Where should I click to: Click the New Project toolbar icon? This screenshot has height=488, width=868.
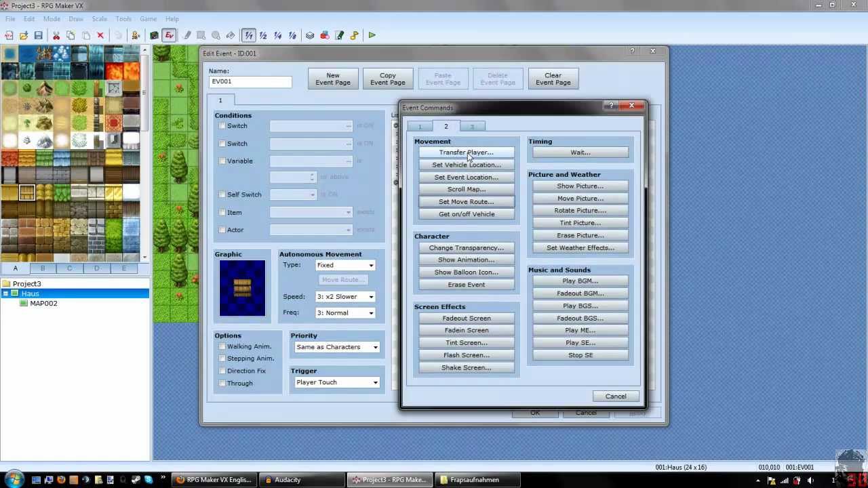9,35
